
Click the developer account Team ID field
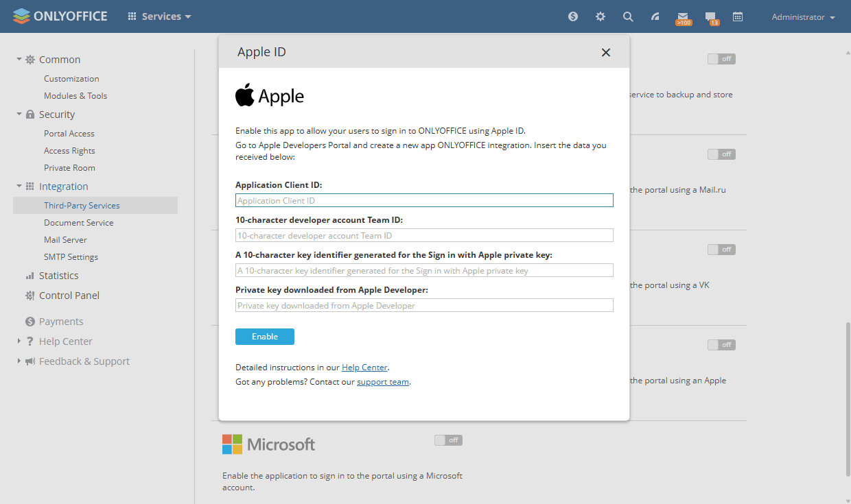point(424,235)
